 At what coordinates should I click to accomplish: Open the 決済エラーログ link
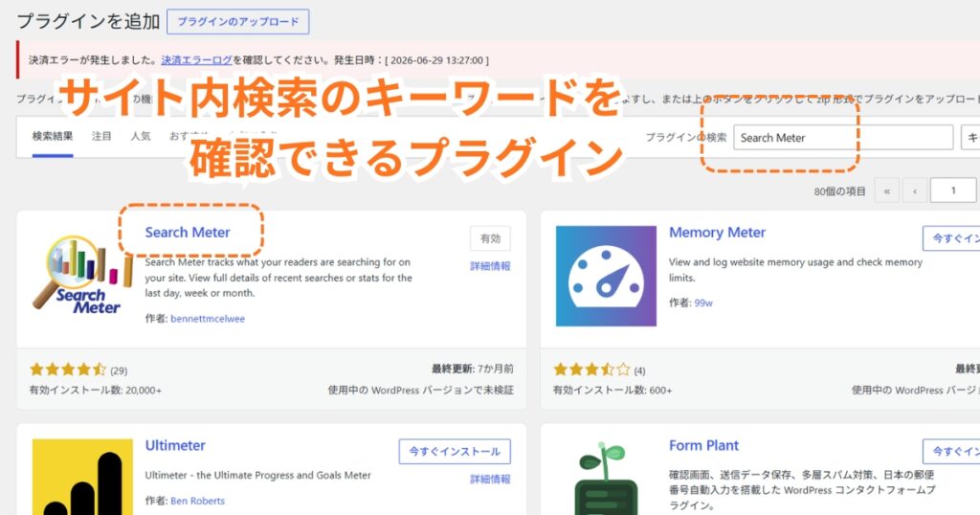[197, 60]
